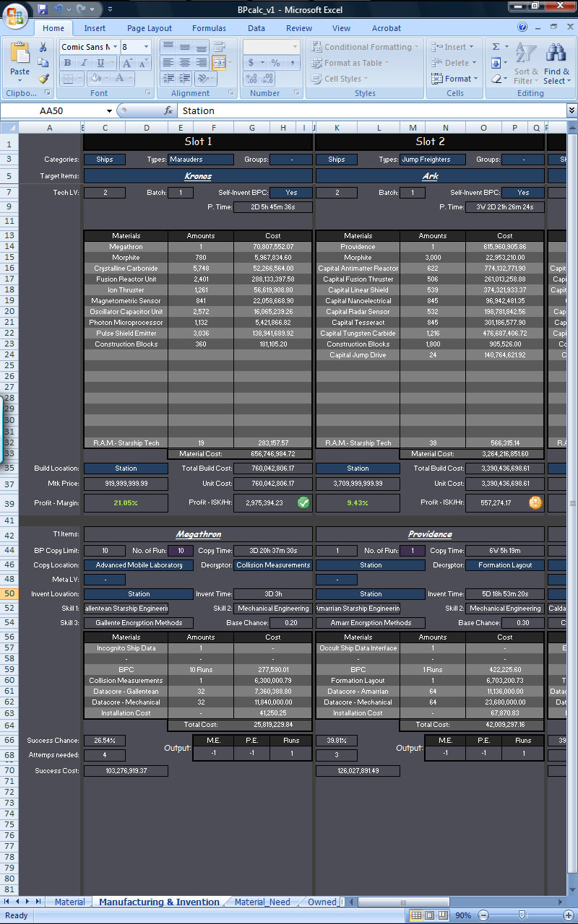Increase decimal places
The image size is (578, 924).
(251, 79)
